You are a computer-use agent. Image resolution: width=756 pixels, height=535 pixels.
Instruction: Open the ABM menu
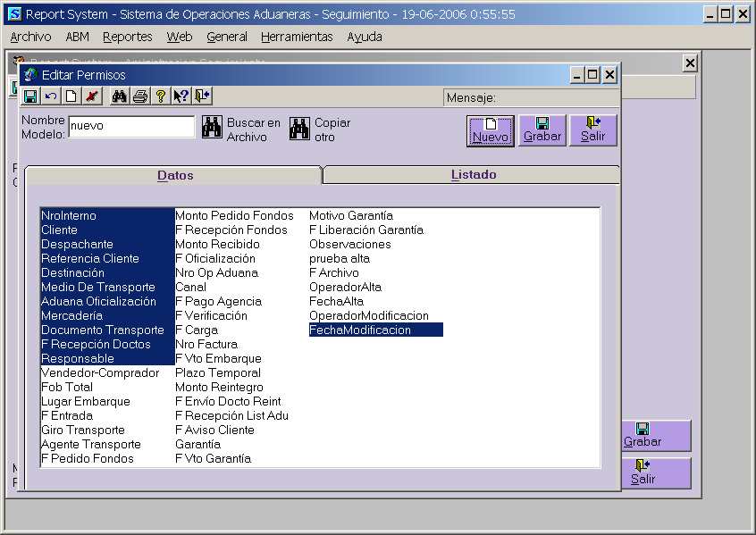(x=77, y=37)
